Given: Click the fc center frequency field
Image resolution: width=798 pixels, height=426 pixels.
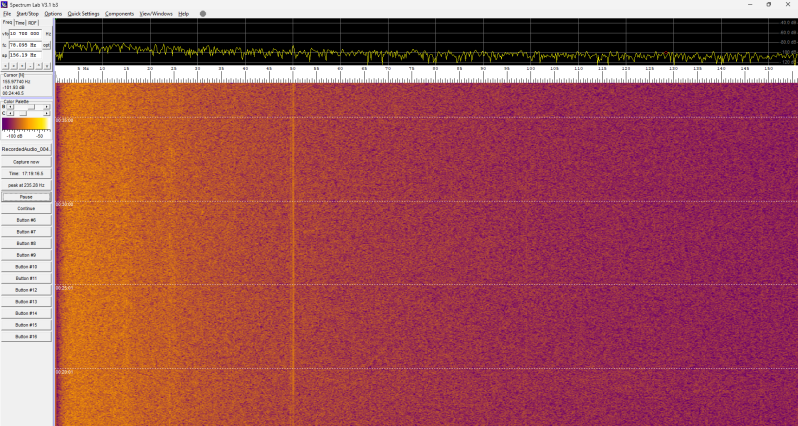Looking at the screenshot, I should click(x=25, y=45).
